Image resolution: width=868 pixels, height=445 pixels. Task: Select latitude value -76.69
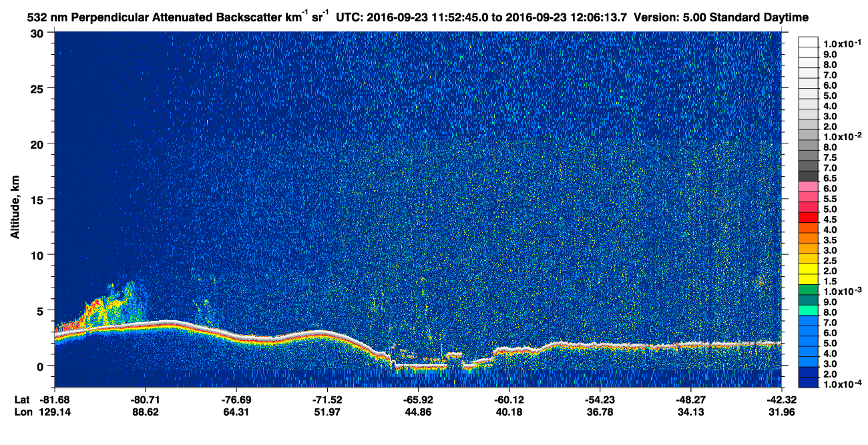coord(237,399)
